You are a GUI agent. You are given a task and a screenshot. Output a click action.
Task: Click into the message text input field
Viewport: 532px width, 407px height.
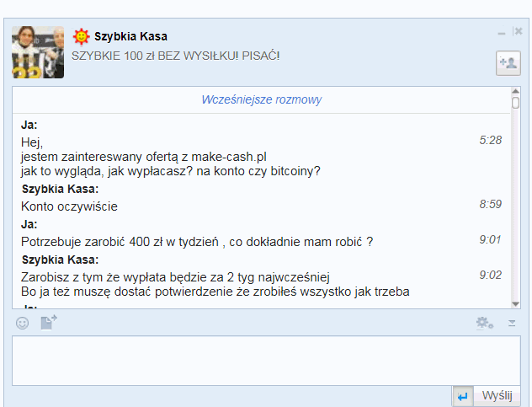[266, 360]
